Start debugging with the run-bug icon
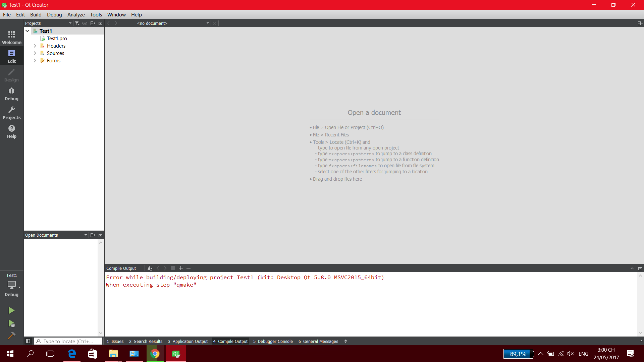Screen dimensions: 644x362 [x=11, y=323]
